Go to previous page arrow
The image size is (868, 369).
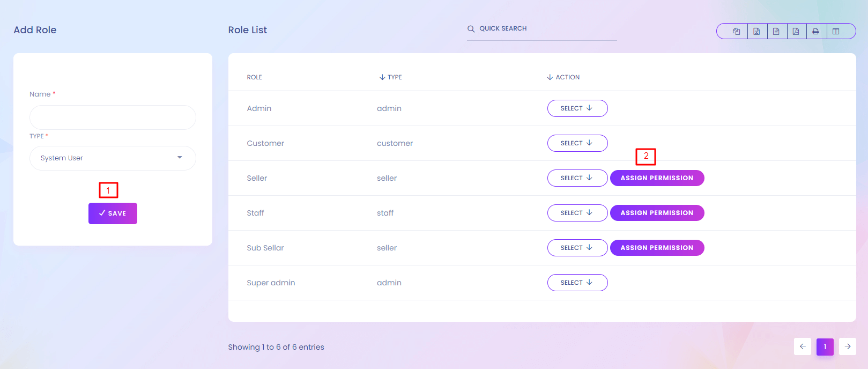(803, 346)
